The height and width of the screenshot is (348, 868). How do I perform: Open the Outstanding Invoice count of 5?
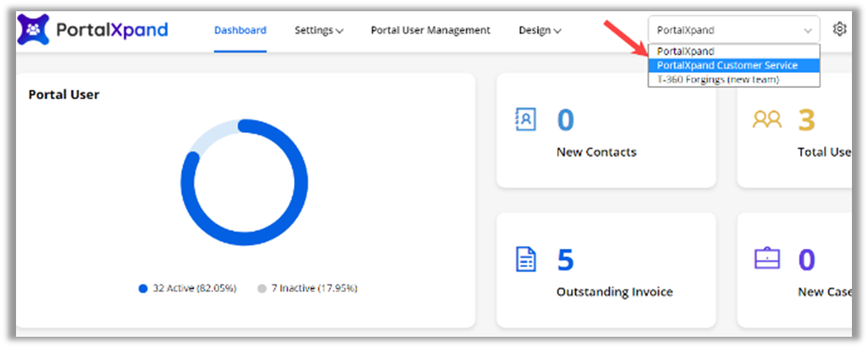pyautogui.click(x=566, y=260)
